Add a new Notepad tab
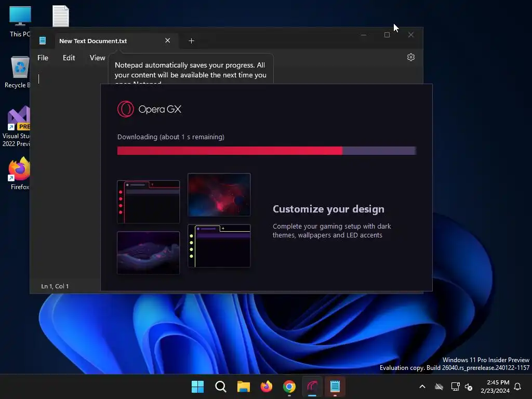The image size is (532, 399). coord(191,41)
